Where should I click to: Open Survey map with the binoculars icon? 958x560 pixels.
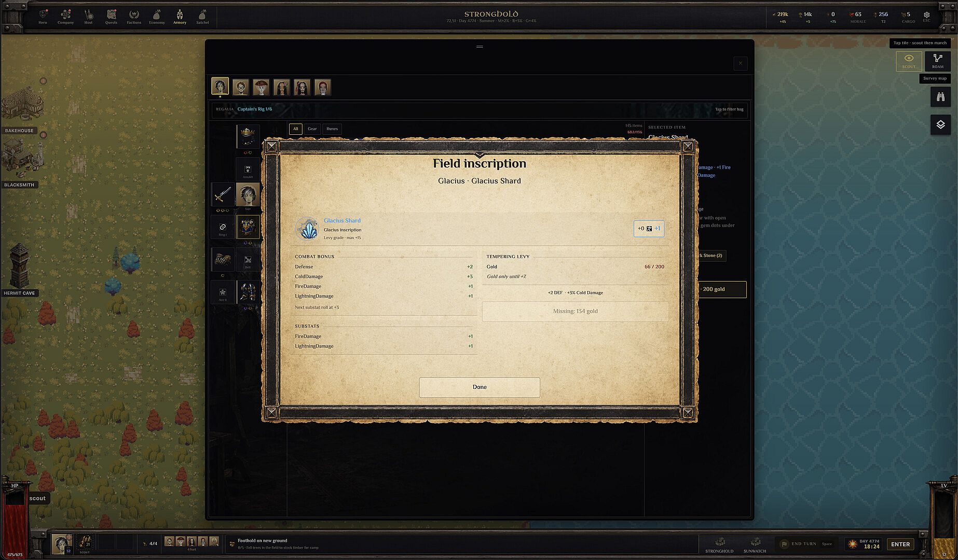(940, 97)
